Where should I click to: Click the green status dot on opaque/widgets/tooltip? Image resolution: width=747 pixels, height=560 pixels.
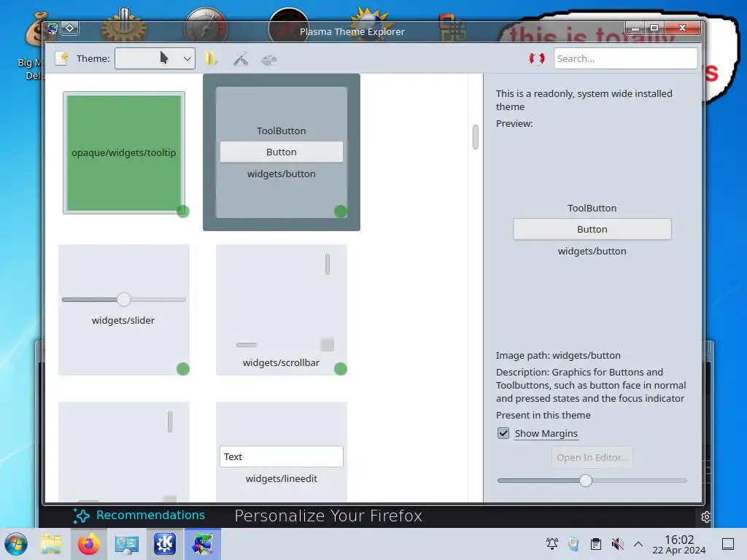[183, 211]
